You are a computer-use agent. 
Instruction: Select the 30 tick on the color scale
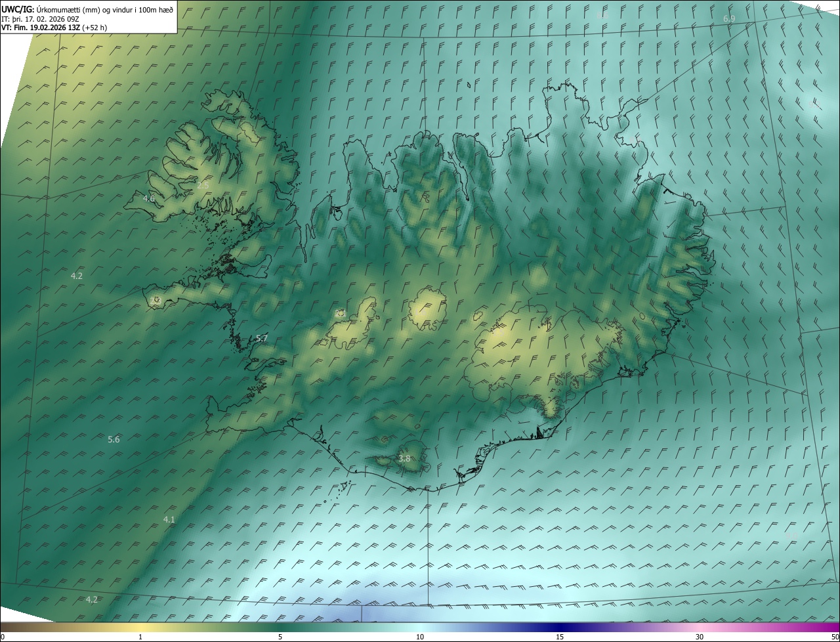click(x=700, y=637)
